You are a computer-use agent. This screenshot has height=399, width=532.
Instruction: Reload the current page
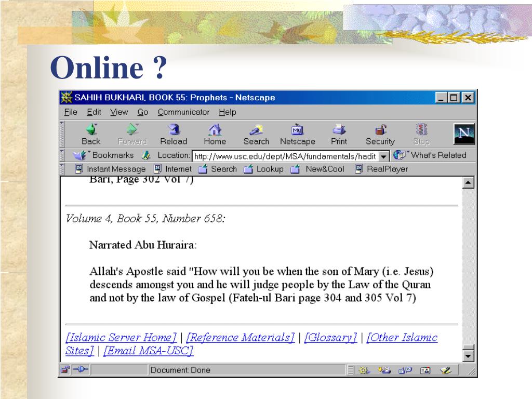pos(174,135)
